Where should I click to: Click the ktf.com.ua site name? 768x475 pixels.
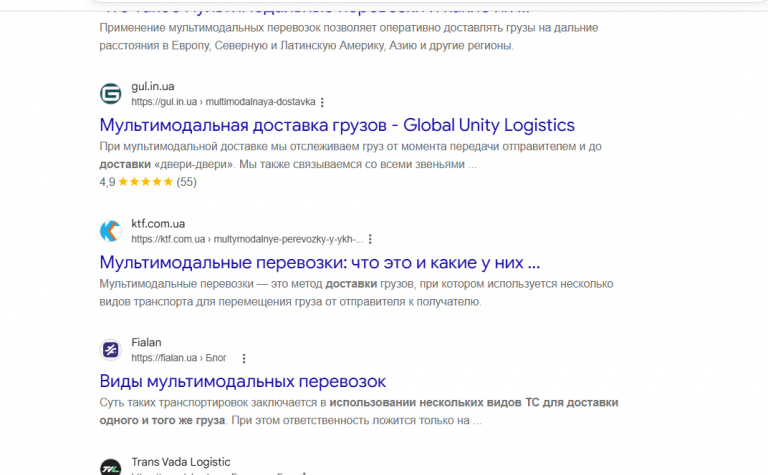coord(158,224)
